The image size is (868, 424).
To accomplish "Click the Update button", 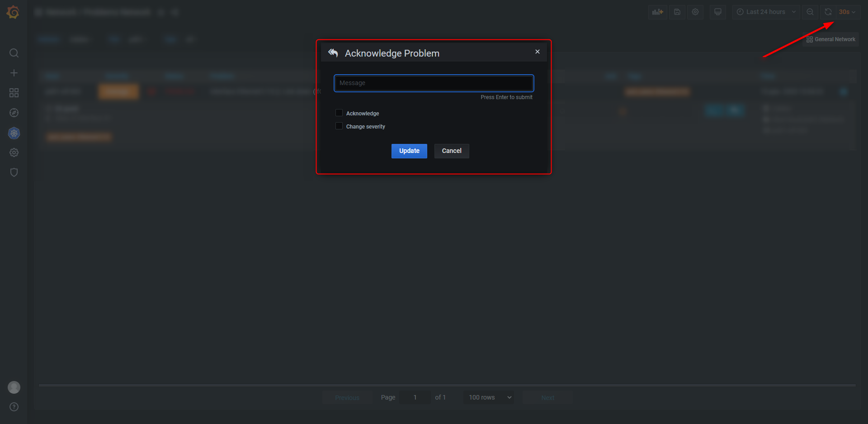I will pyautogui.click(x=409, y=151).
